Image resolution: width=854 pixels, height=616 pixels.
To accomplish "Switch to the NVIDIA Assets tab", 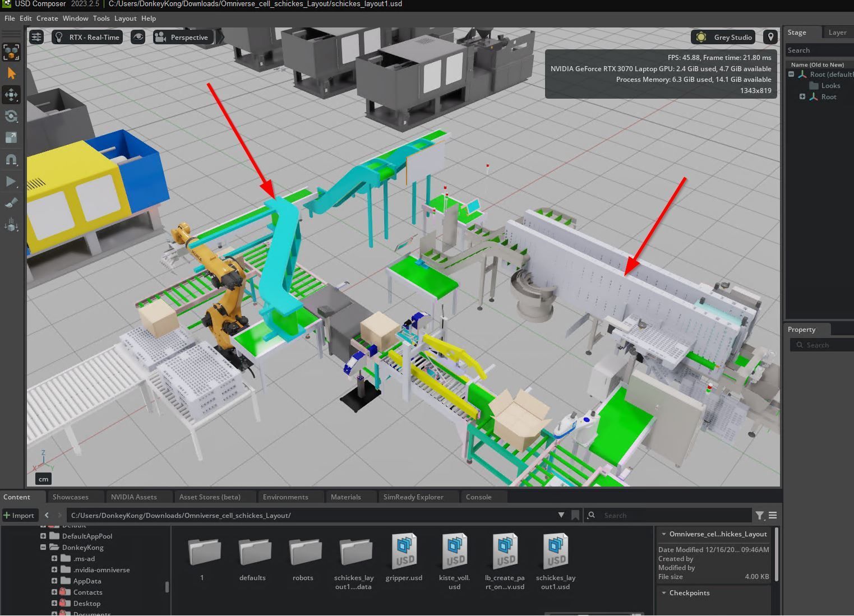I will (139, 497).
